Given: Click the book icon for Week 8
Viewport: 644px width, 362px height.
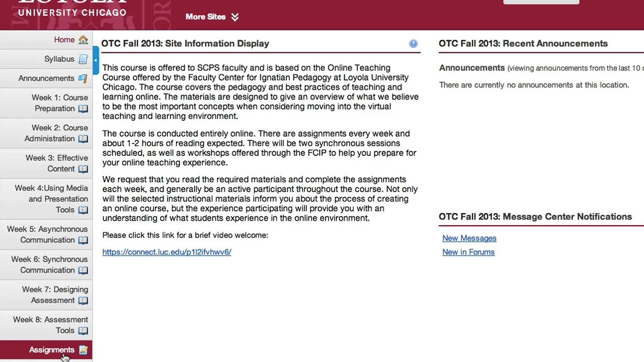Looking at the screenshot, I should click(x=83, y=331).
